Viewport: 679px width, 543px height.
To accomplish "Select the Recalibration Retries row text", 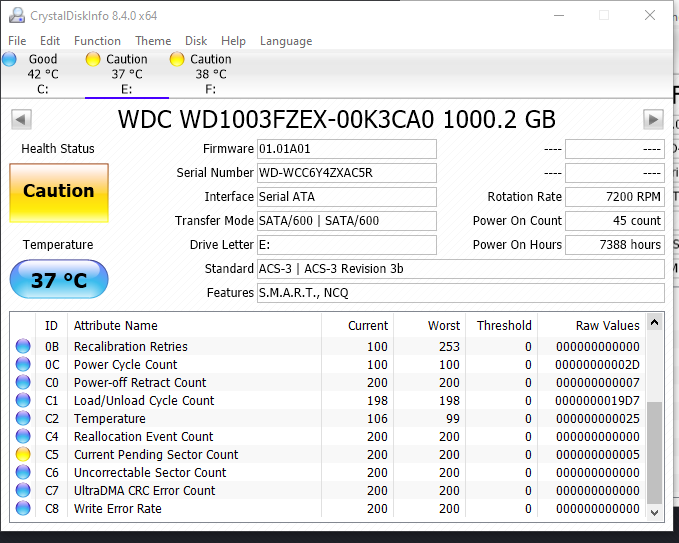I will pos(131,346).
